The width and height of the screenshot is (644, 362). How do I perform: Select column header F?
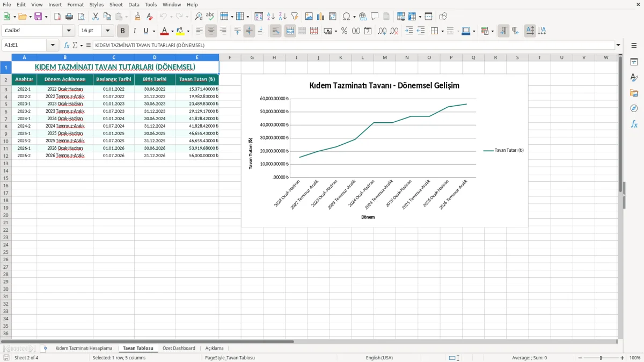(x=230, y=57)
